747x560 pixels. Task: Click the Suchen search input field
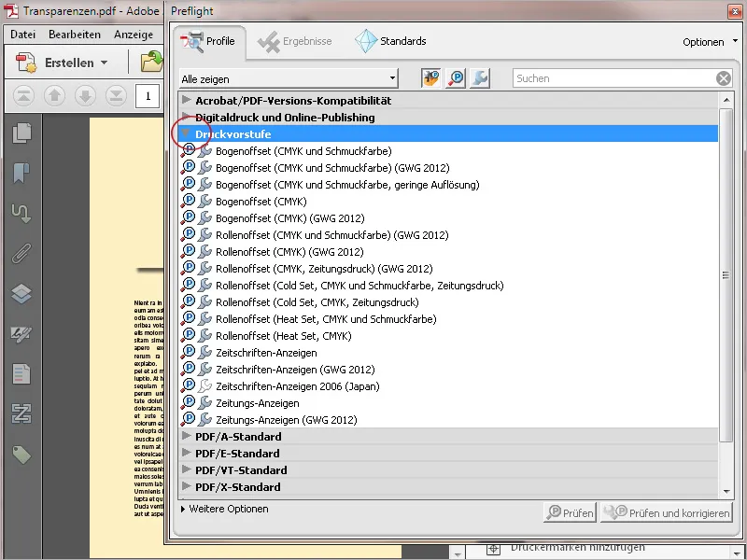[614, 78]
